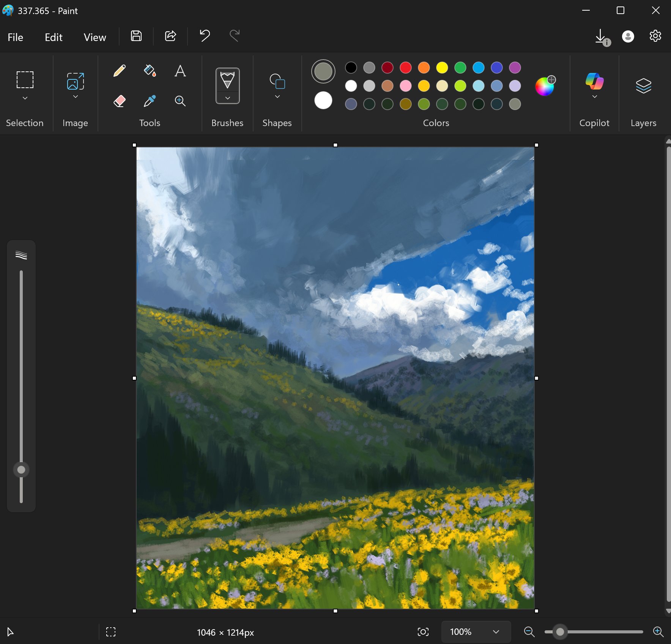Pick the dark red color swatch
The image size is (671, 644).
pos(387,68)
